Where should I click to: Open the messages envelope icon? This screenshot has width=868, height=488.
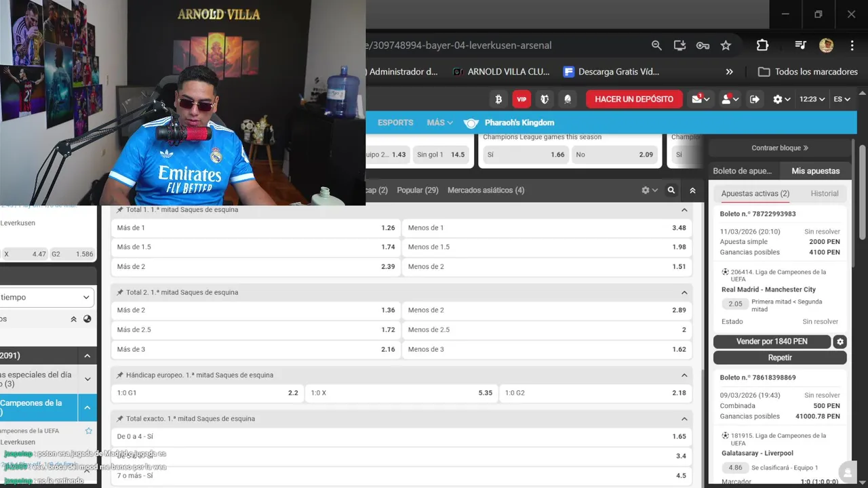tap(701, 99)
